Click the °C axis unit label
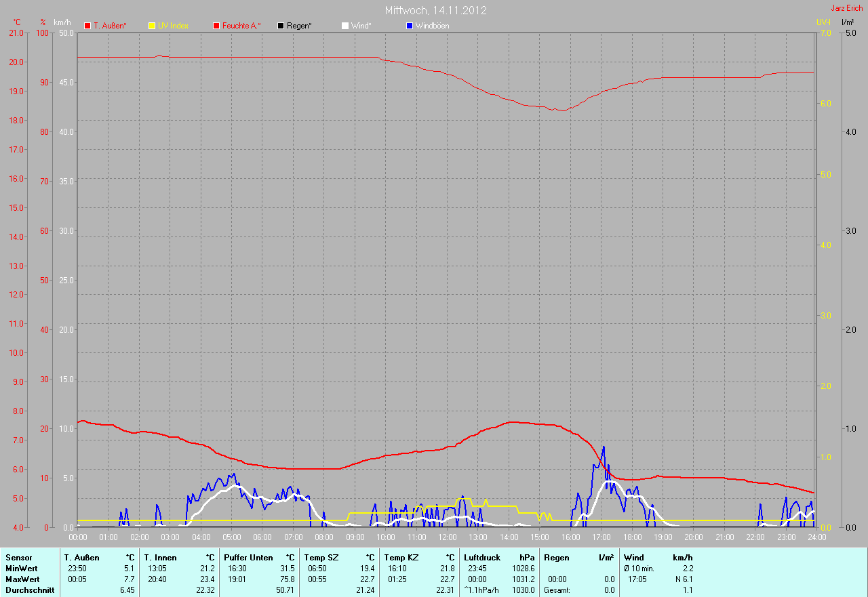This screenshot has height=597, width=868. point(17,22)
